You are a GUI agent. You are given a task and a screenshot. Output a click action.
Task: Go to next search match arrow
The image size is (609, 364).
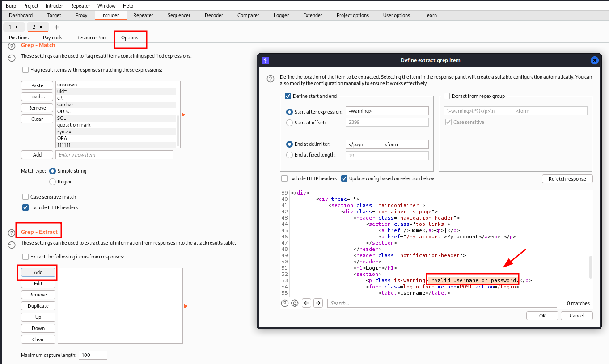point(318,303)
